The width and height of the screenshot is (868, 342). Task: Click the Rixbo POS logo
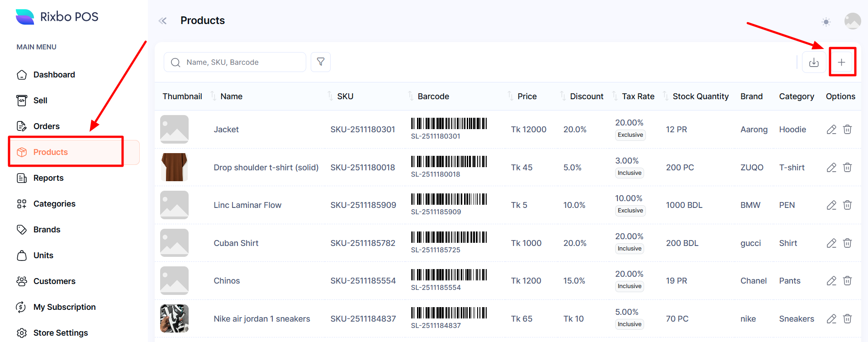click(57, 17)
